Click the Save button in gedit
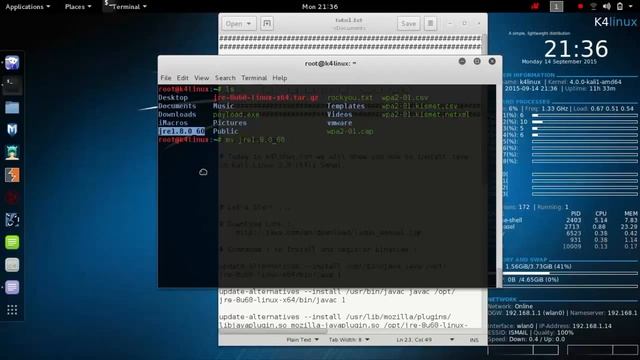The image size is (640, 360). (x=409, y=23)
